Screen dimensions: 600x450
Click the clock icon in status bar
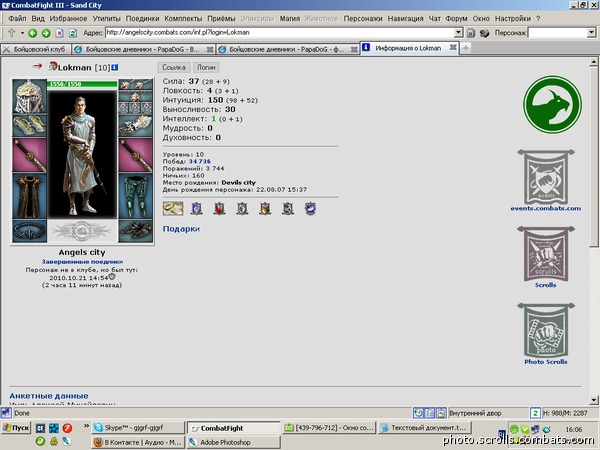(x=418, y=413)
